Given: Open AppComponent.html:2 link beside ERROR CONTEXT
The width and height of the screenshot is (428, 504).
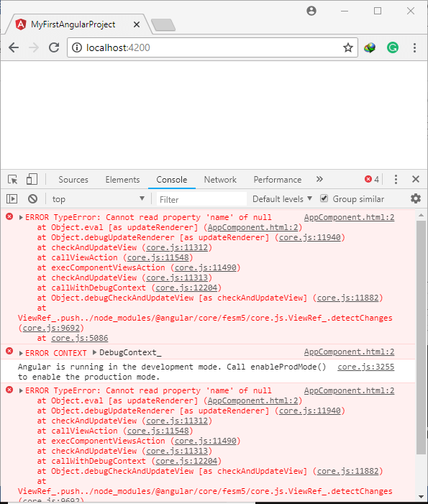Looking at the screenshot, I should pyautogui.click(x=349, y=352).
